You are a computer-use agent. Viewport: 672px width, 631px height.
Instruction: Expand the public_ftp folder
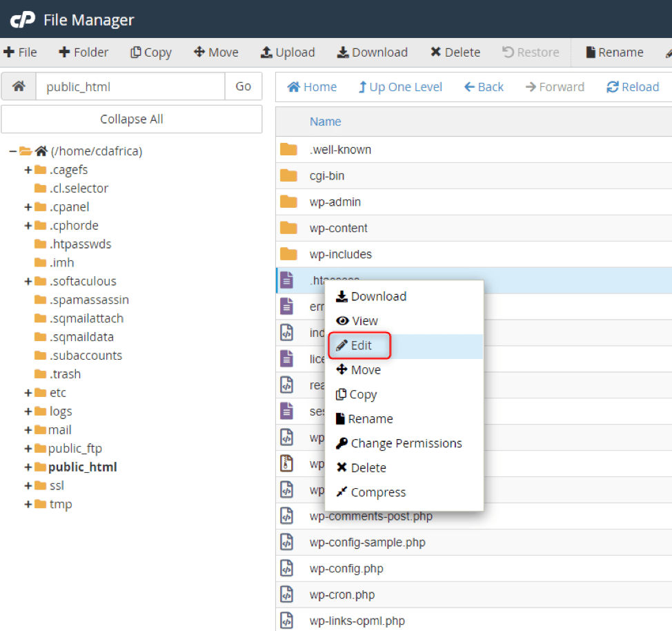point(28,449)
